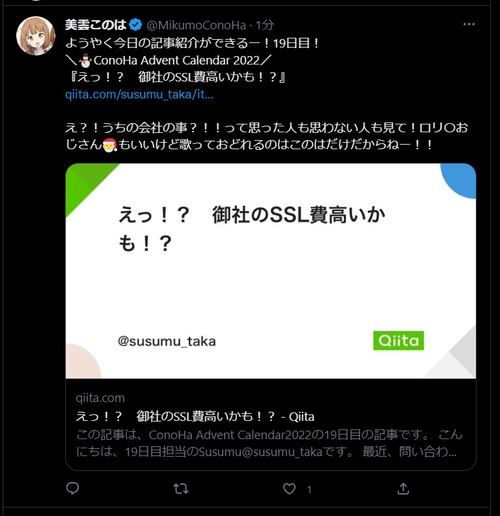Click the card description about ConoHa Advent Calendar2022
The height and width of the screenshot is (516, 500).
coord(269,443)
